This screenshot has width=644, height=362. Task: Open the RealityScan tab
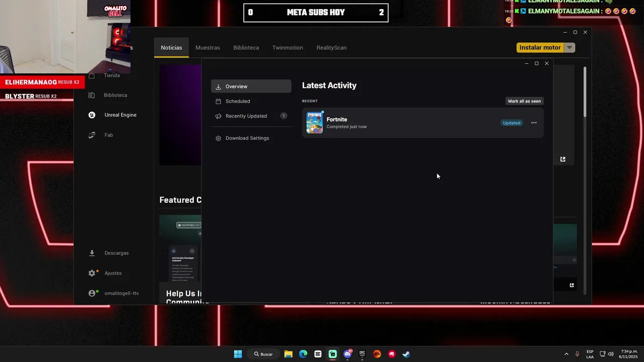click(x=332, y=48)
